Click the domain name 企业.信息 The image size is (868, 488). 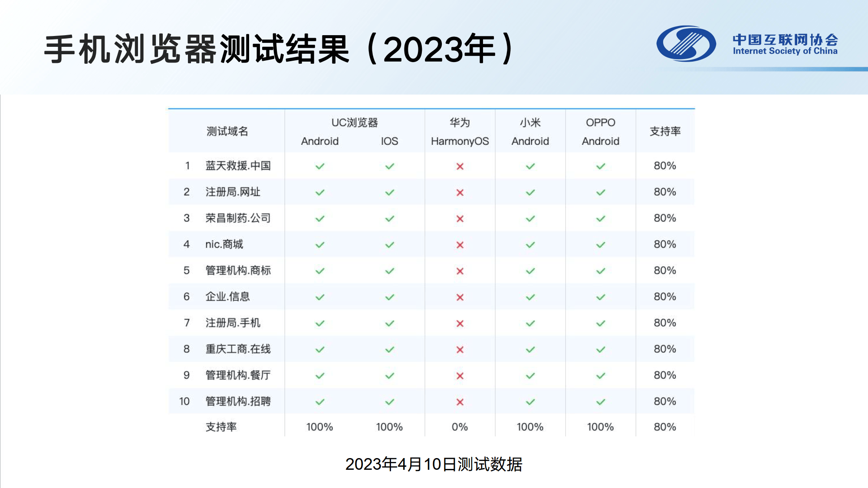point(227,297)
